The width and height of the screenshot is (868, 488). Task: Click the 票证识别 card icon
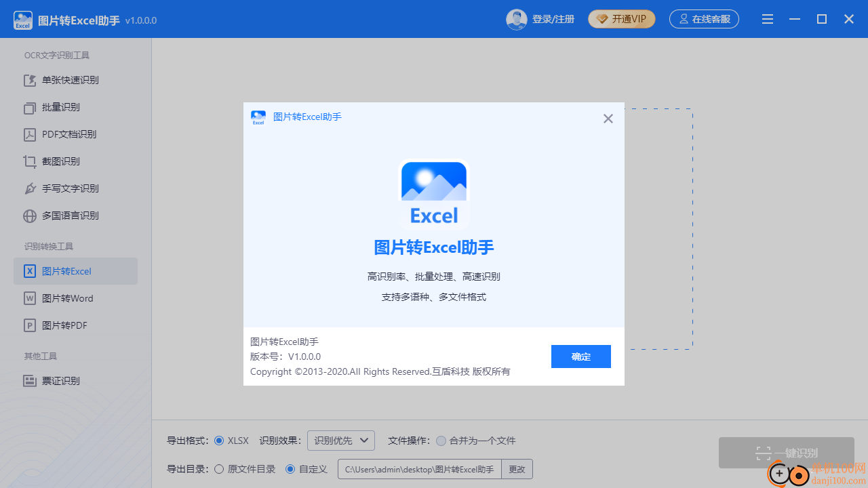coord(30,381)
